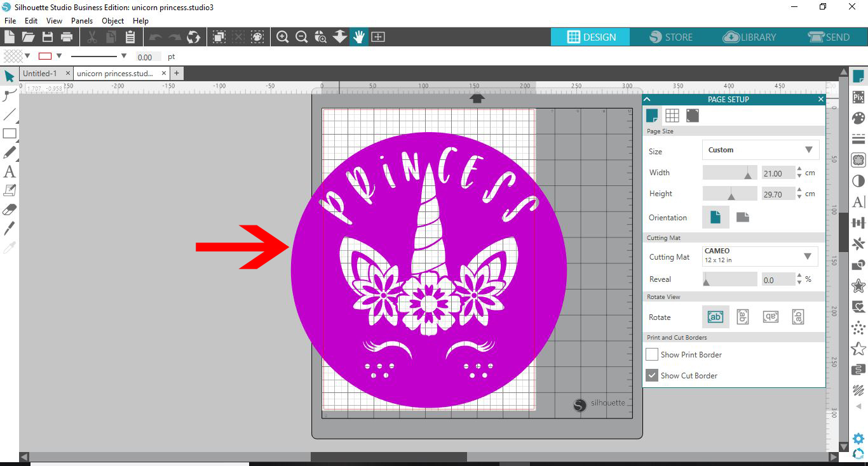Adjust the page Width slider

click(x=729, y=173)
